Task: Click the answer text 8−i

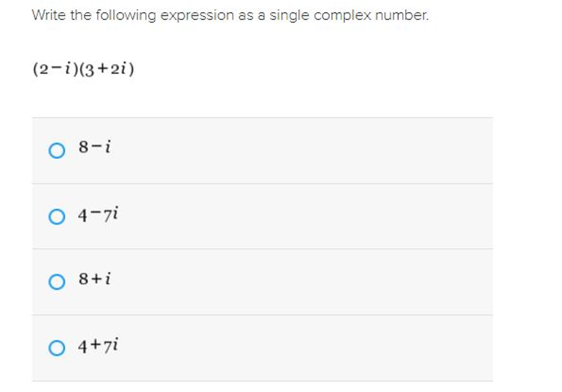Action: [95, 147]
